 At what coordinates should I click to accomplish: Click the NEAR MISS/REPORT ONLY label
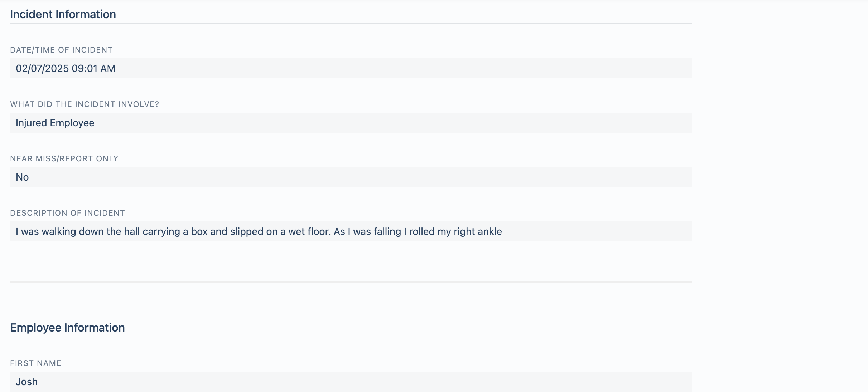pos(64,158)
